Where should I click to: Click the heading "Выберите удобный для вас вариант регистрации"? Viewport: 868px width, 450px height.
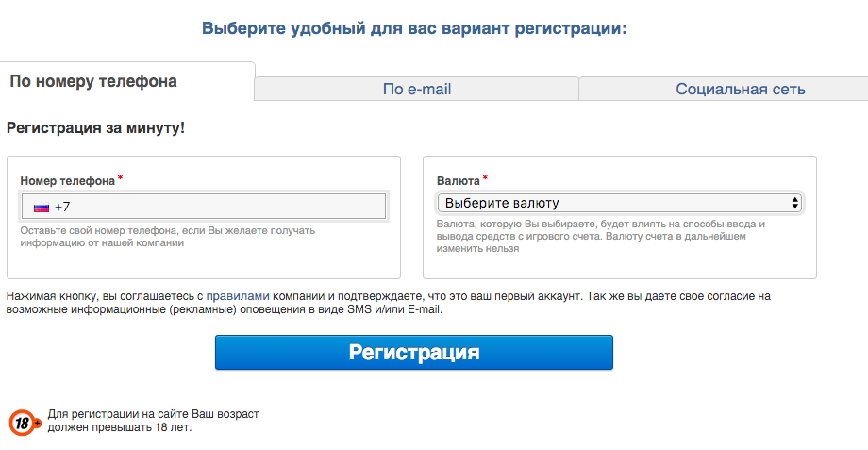click(414, 28)
